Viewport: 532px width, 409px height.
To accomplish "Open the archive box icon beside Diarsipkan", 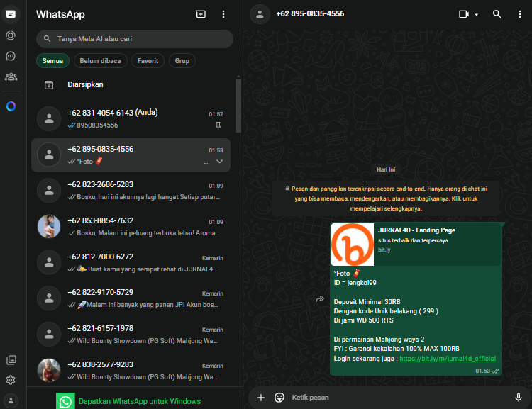I will coord(49,85).
